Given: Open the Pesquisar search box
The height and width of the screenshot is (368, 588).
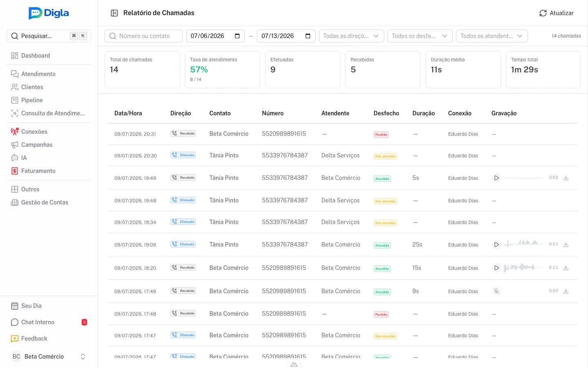Looking at the screenshot, I should coord(49,36).
